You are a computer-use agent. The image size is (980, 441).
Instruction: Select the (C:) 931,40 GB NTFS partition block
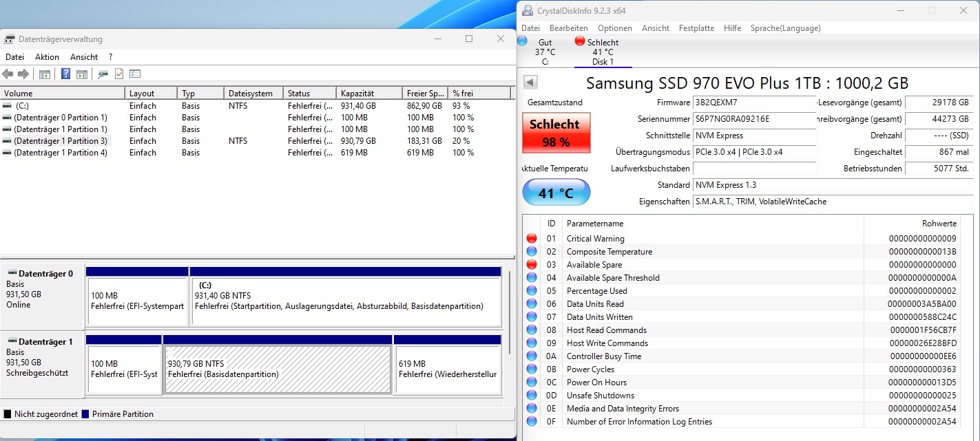point(345,297)
